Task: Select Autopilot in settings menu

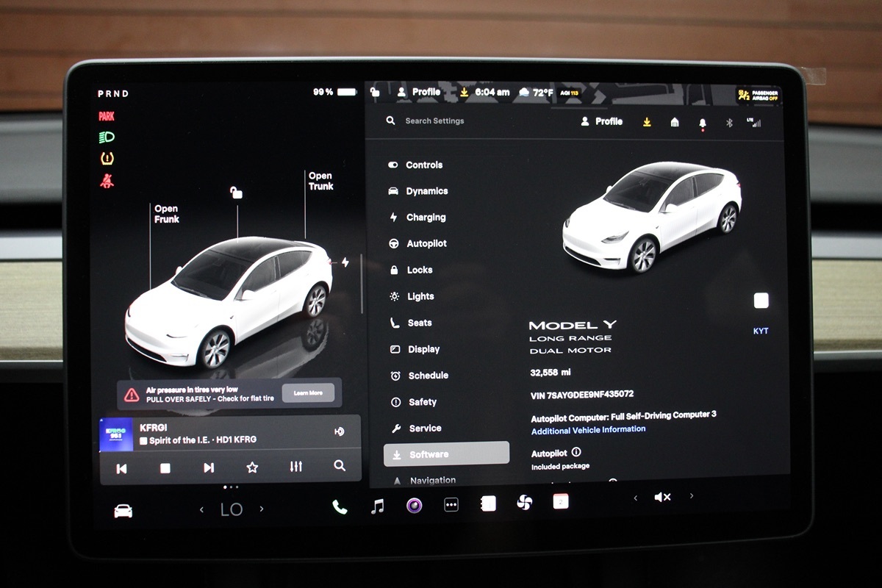Action: point(426,243)
